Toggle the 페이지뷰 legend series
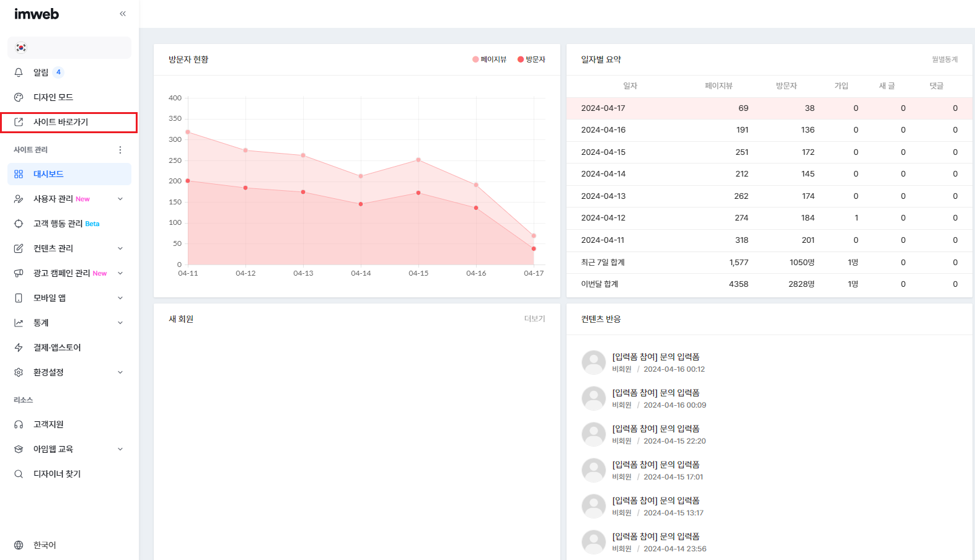Image resolution: width=975 pixels, height=560 pixels. (x=490, y=59)
